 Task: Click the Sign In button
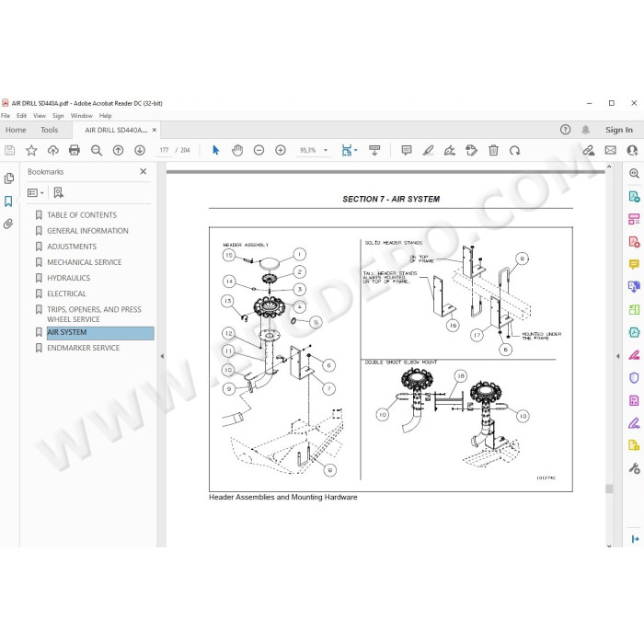pyautogui.click(x=618, y=130)
